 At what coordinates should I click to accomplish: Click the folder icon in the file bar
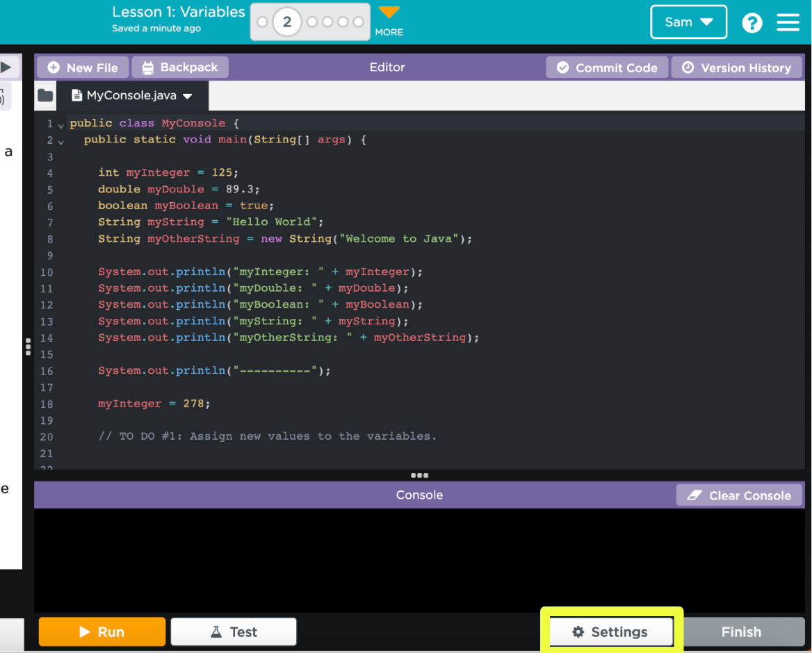coord(45,96)
